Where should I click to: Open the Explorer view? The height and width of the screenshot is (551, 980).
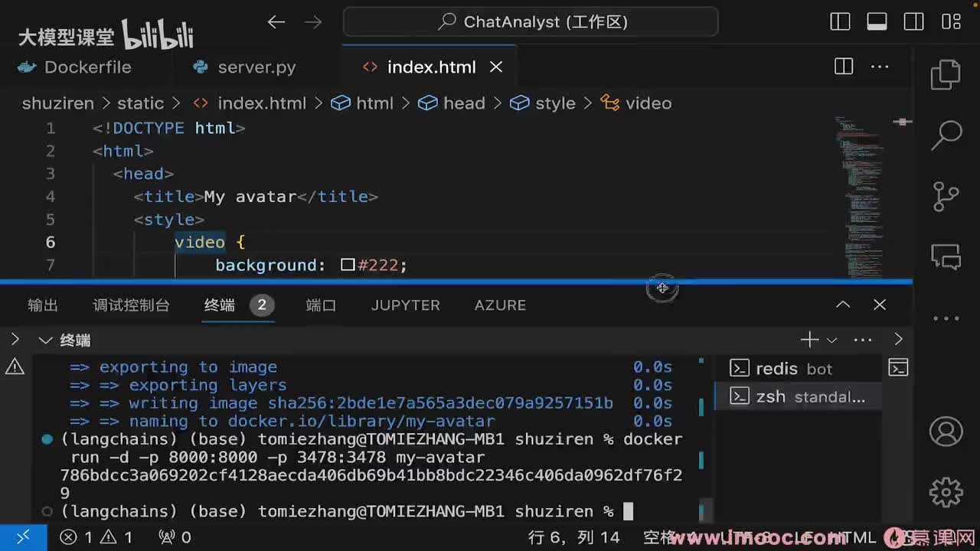(946, 74)
